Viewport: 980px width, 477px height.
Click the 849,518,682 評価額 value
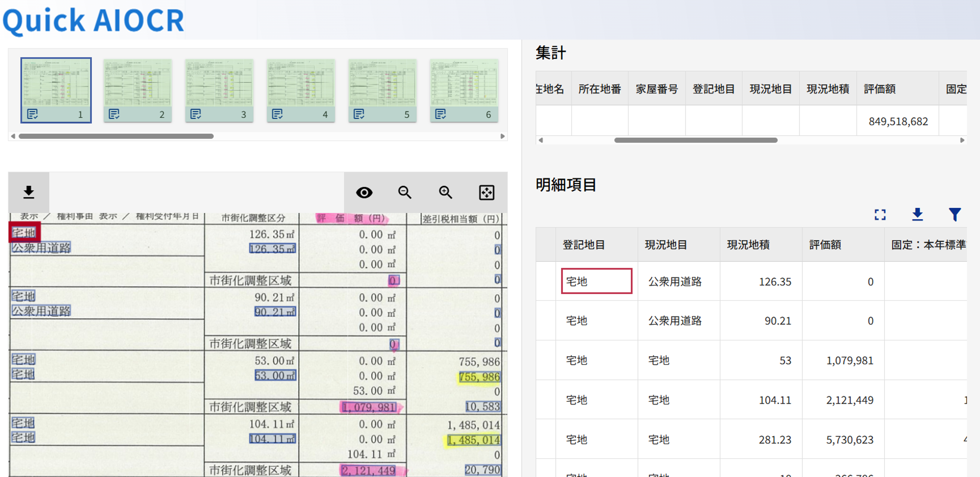pyautogui.click(x=897, y=121)
